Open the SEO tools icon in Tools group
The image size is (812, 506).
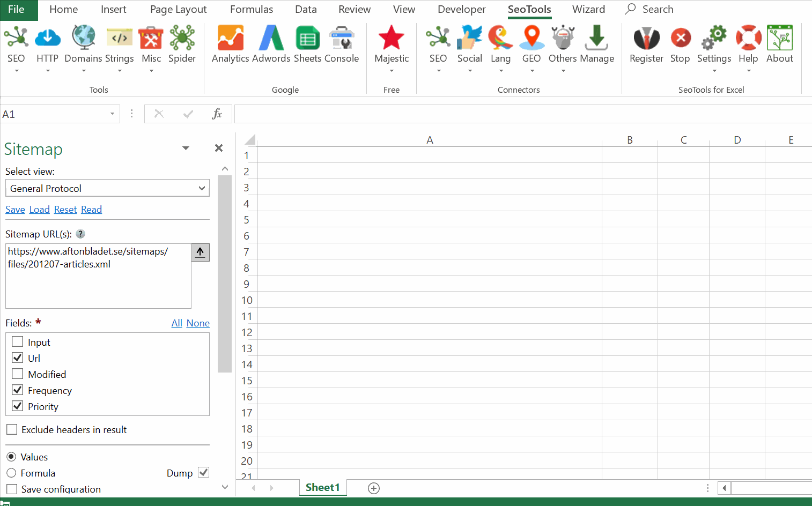pyautogui.click(x=16, y=38)
